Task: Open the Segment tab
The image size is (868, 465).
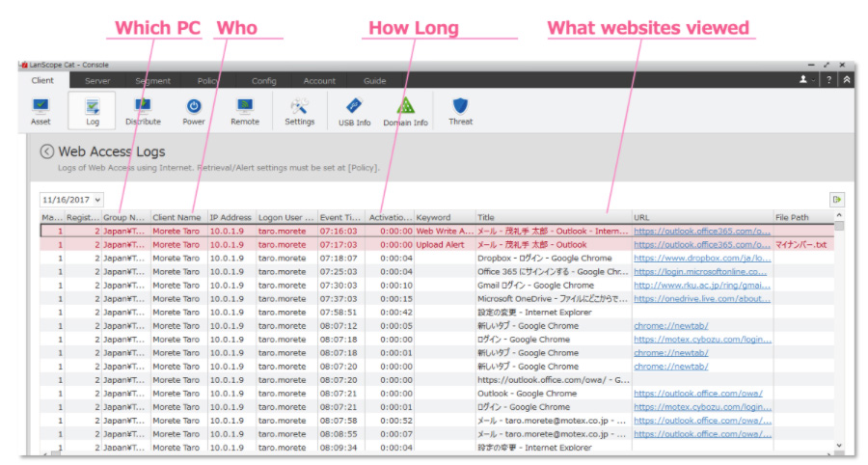Action: [152, 81]
